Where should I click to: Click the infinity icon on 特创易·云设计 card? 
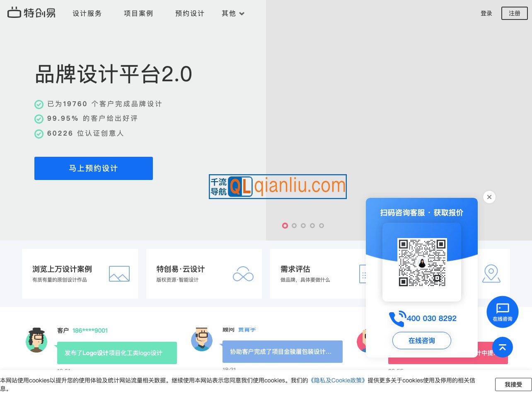[243, 274]
